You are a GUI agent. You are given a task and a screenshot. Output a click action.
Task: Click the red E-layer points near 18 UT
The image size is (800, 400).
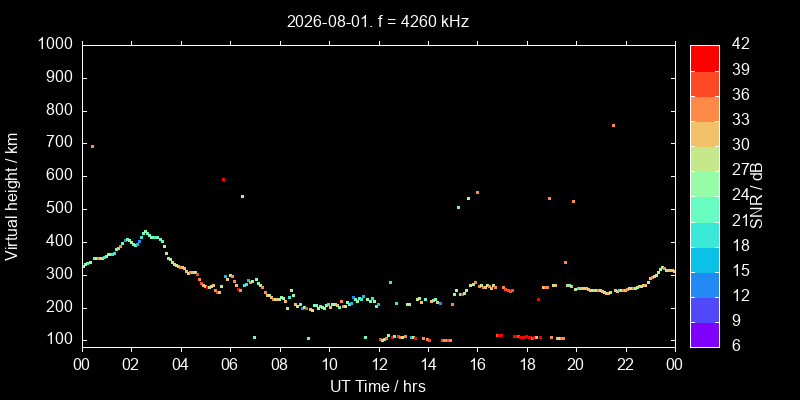[x=526, y=337]
